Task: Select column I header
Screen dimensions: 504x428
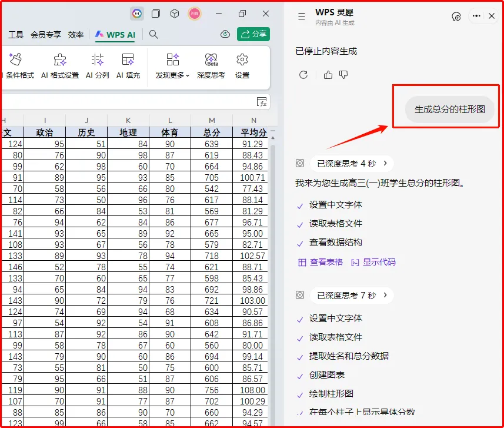Action: (45, 120)
